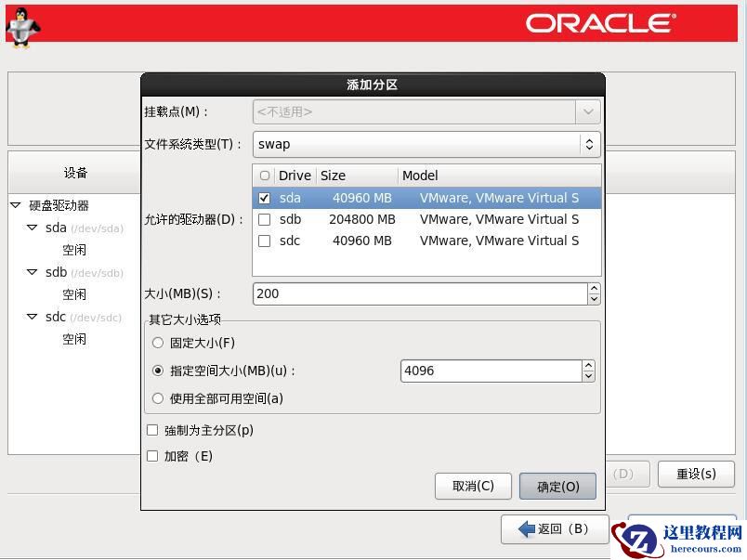Select the sdb 204800 MB drive row
Viewport: 747px width, 560px height.
tap(426, 219)
